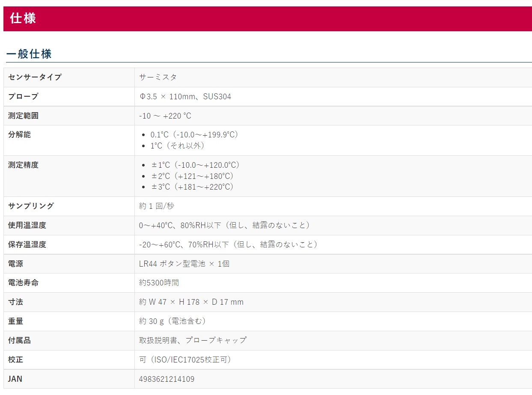
Task: Select the 電池寿命 row label
Action: (23, 283)
